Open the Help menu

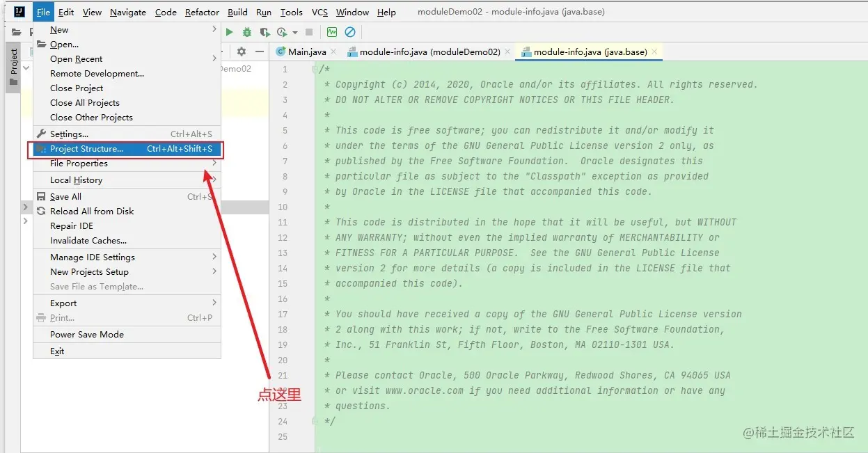[x=386, y=12]
